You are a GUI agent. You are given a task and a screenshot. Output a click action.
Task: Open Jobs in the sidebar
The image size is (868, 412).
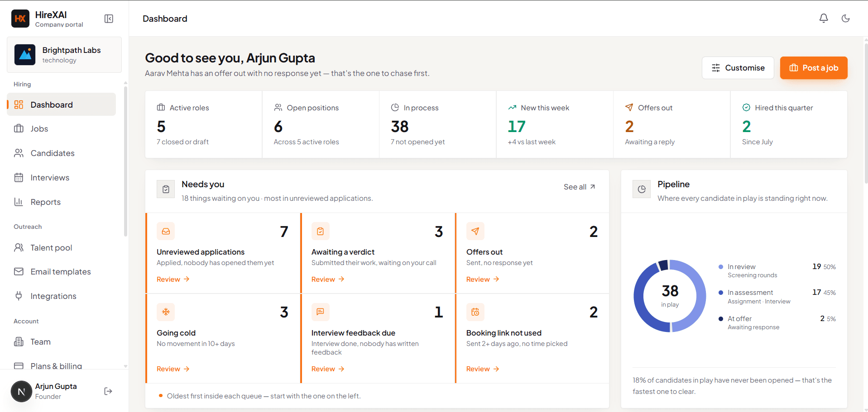click(x=62, y=129)
